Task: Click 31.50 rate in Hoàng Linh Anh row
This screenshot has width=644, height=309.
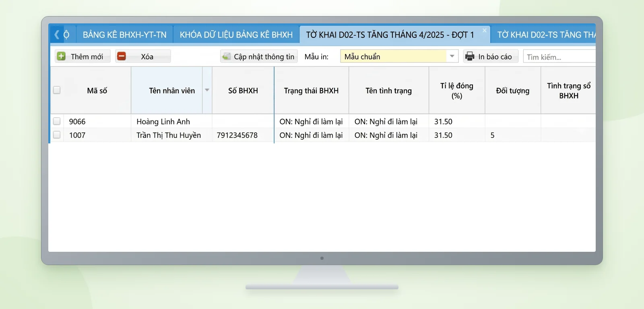Action: (443, 122)
